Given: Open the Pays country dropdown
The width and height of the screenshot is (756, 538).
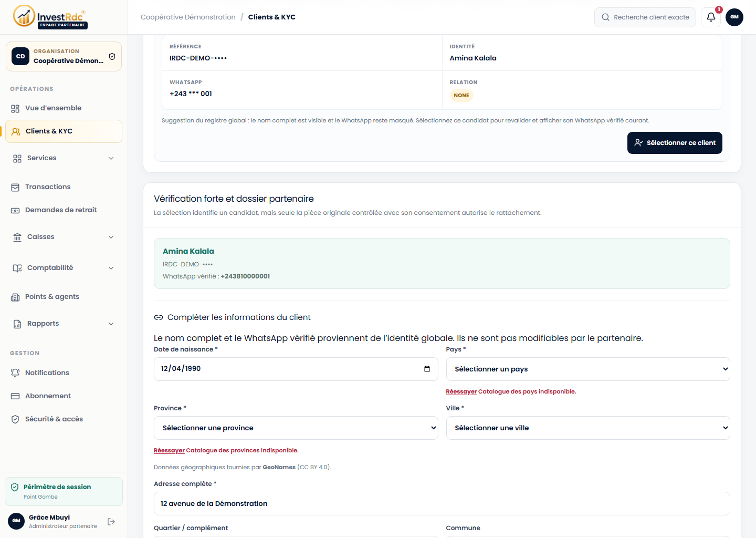Looking at the screenshot, I should tap(588, 369).
